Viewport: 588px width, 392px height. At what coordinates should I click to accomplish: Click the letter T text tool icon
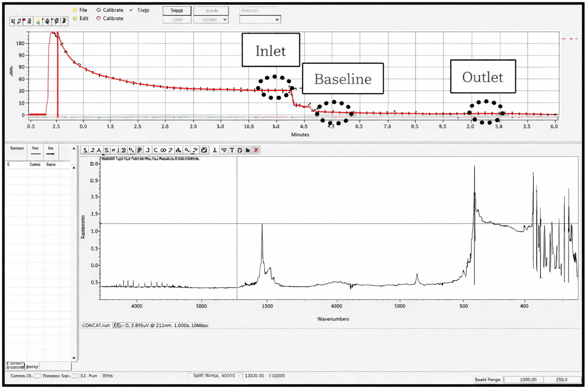(x=232, y=150)
